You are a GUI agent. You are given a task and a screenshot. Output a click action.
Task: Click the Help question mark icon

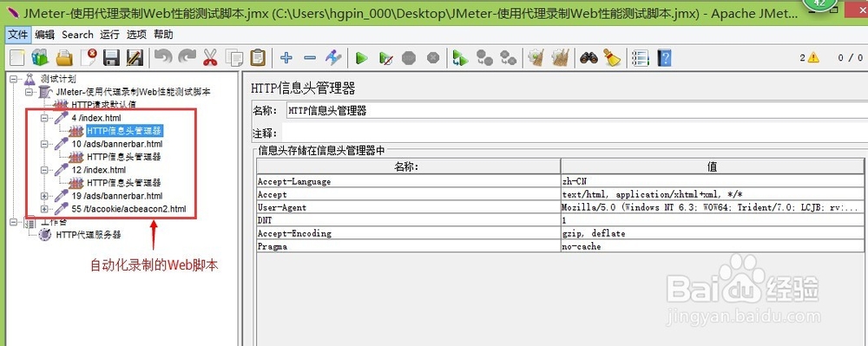pos(664,57)
